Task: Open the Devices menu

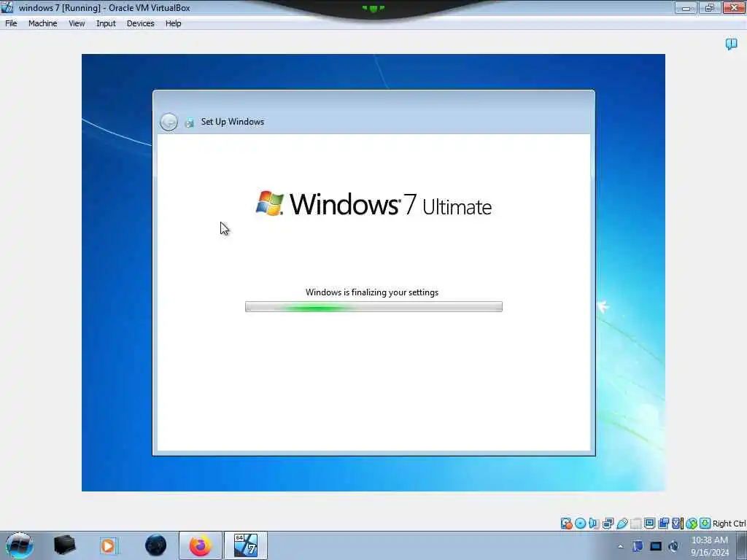Action: click(140, 23)
